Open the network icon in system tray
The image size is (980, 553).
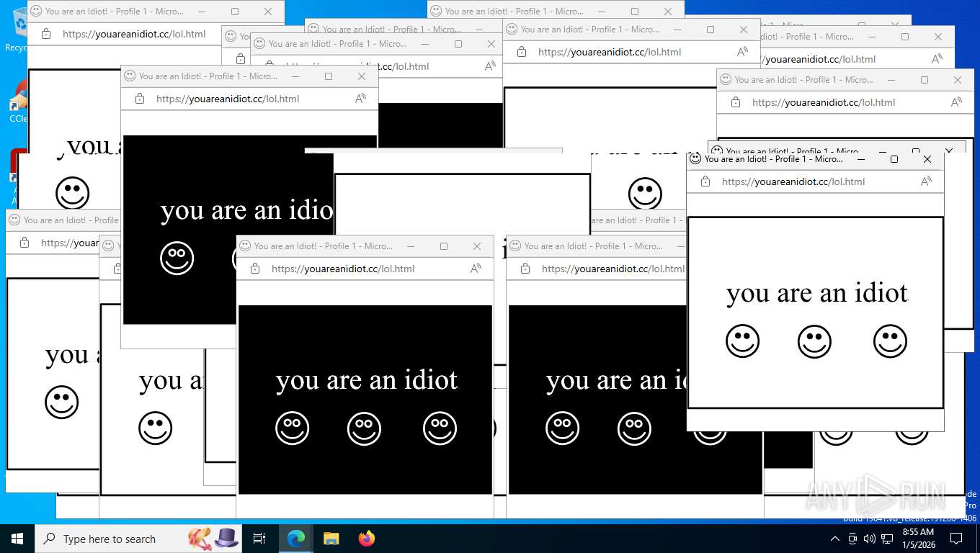pos(887,539)
